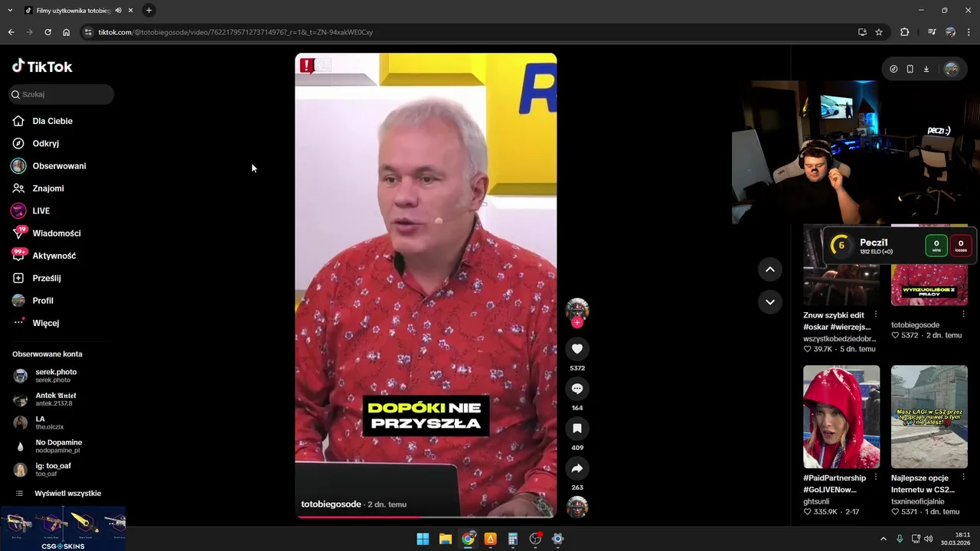Open the Odkryj page
Image resolution: width=980 pixels, height=551 pixels.
click(x=45, y=143)
